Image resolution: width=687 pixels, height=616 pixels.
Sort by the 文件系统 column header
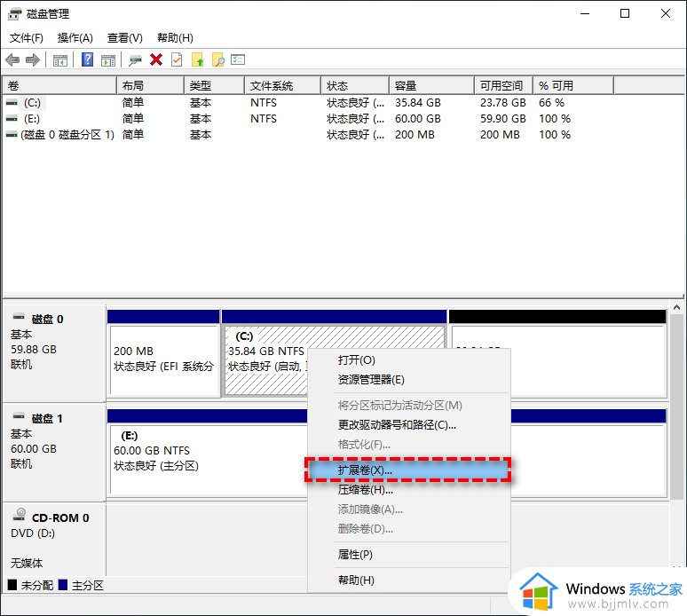pyautogui.click(x=282, y=85)
